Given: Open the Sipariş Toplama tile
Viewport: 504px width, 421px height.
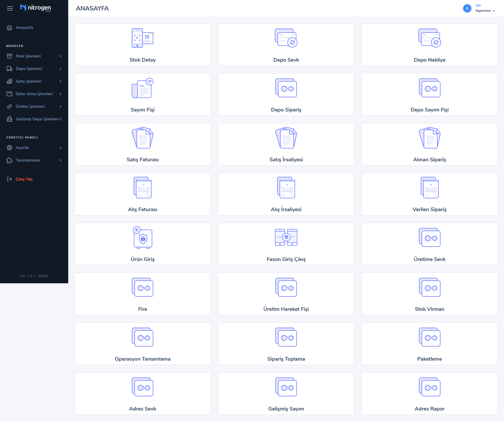Looking at the screenshot, I should pyautogui.click(x=286, y=344).
